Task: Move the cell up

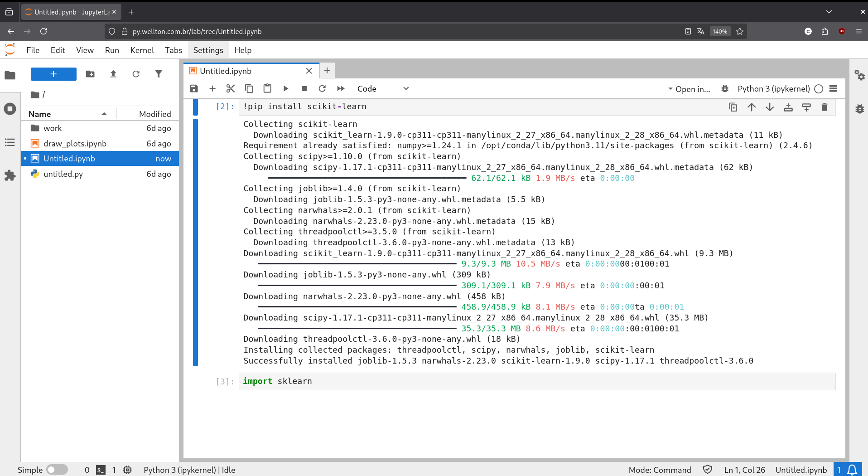Action: point(752,107)
